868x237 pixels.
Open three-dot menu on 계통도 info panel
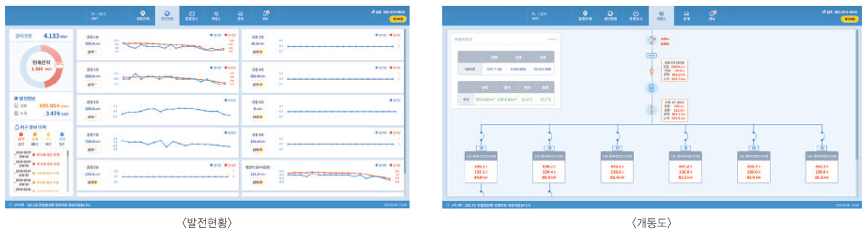(552, 39)
